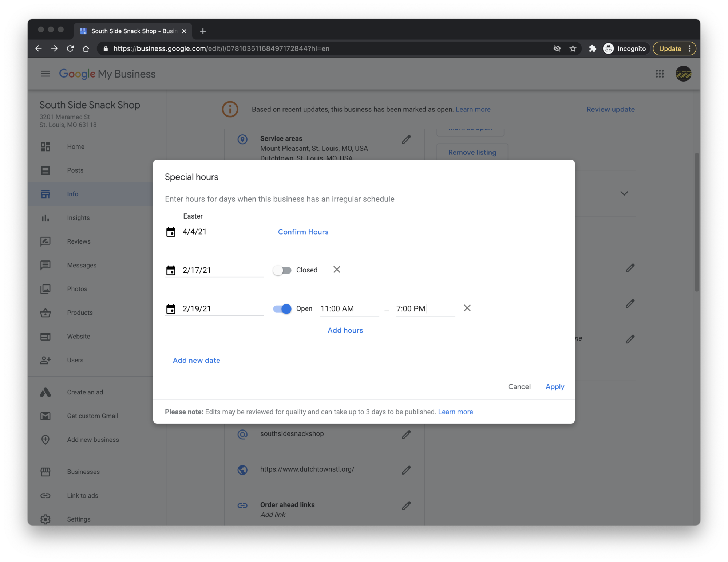Click the Businesses storefront icon
Image resolution: width=728 pixels, height=562 pixels.
click(45, 472)
